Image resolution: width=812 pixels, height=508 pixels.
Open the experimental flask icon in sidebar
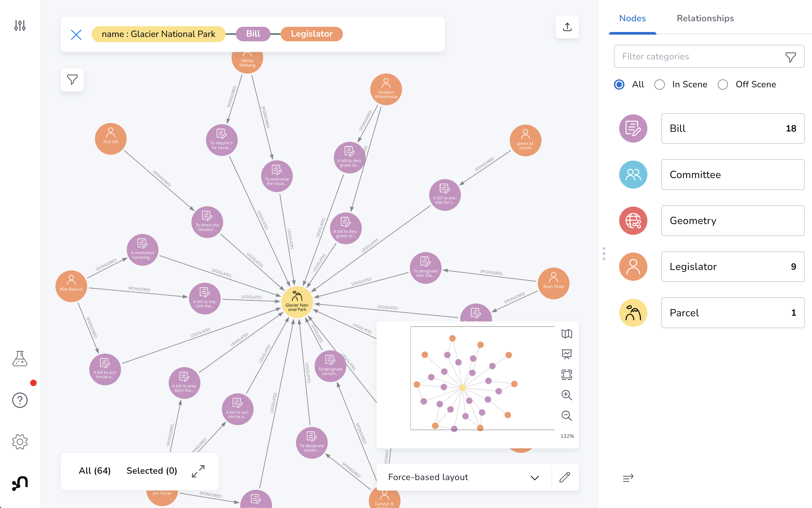pos(20,358)
